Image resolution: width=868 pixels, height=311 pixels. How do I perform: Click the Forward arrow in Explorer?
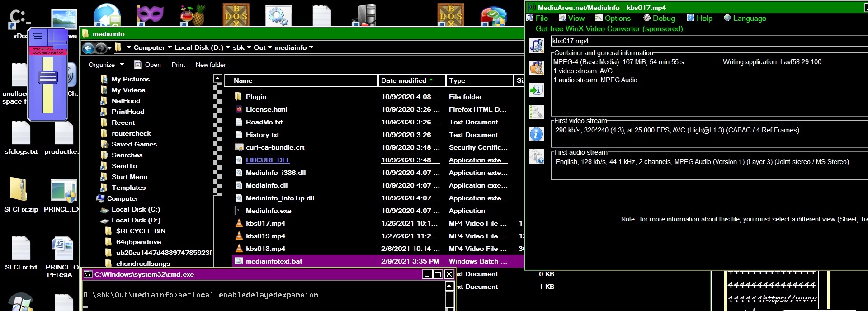(x=101, y=48)
